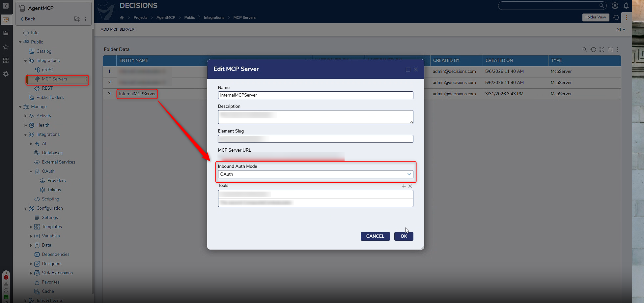The width and height of the screenshot is (644, 303).
Task: Click the CANCEL button
Action: [x=375, y=236]
